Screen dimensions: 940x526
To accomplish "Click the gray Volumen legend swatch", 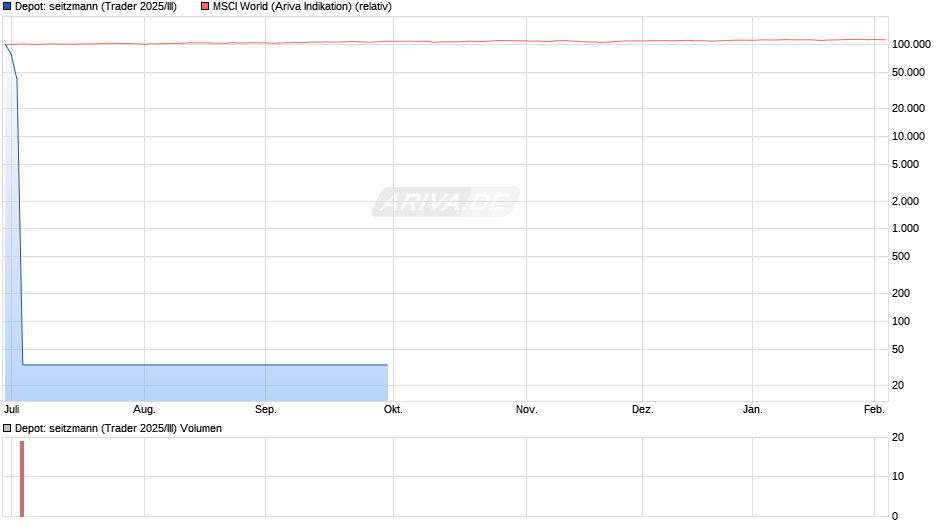I will (7, 428).
